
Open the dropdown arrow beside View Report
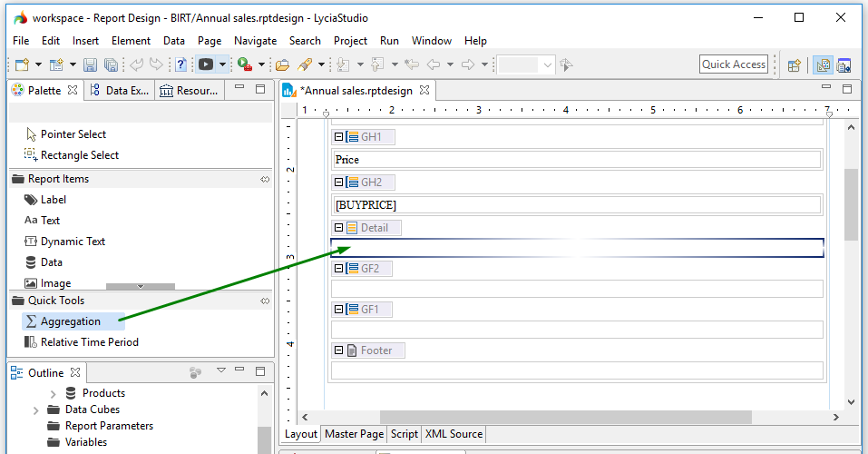coord(222,64)
